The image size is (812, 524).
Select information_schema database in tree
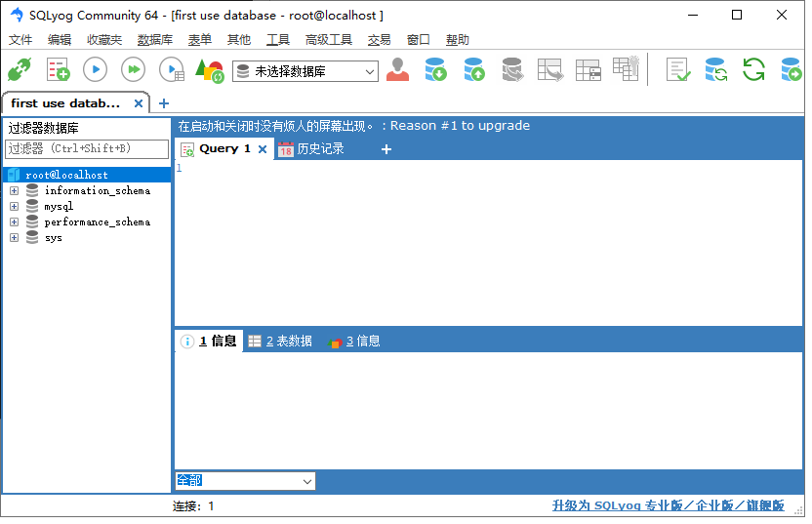click(98, 191)
